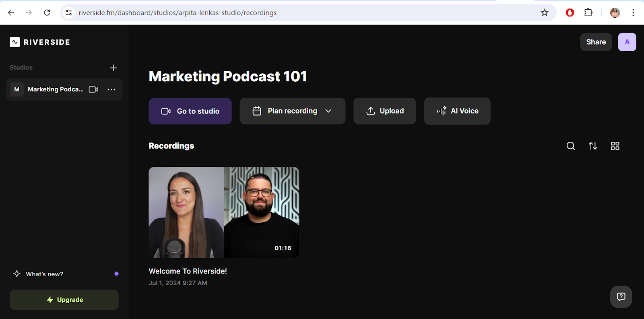Sort recordings using arrows icon
This screenshot has height=319, width=644.
click(x=593, y=146)
